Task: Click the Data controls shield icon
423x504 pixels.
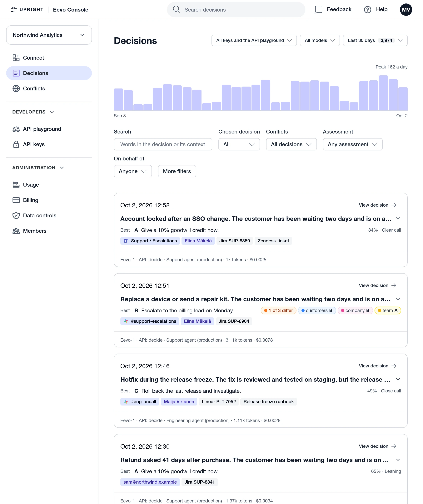Action: click(16, 215)
